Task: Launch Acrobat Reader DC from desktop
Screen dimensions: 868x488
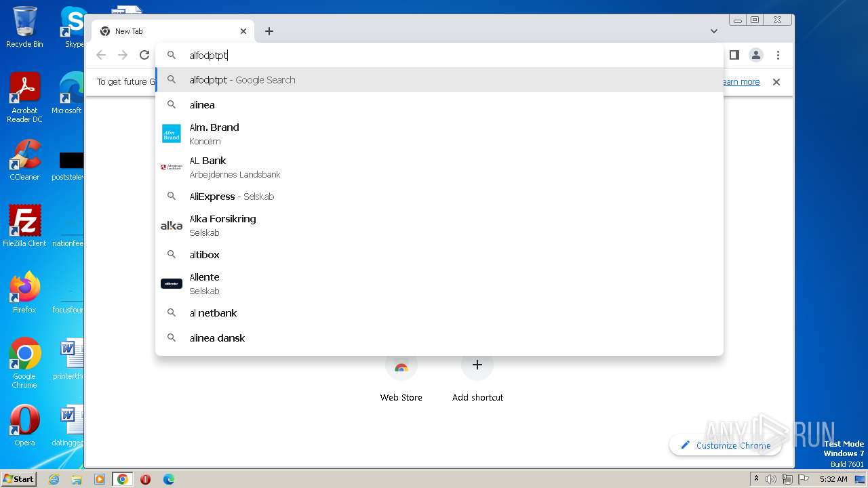Action: [24, 98]
